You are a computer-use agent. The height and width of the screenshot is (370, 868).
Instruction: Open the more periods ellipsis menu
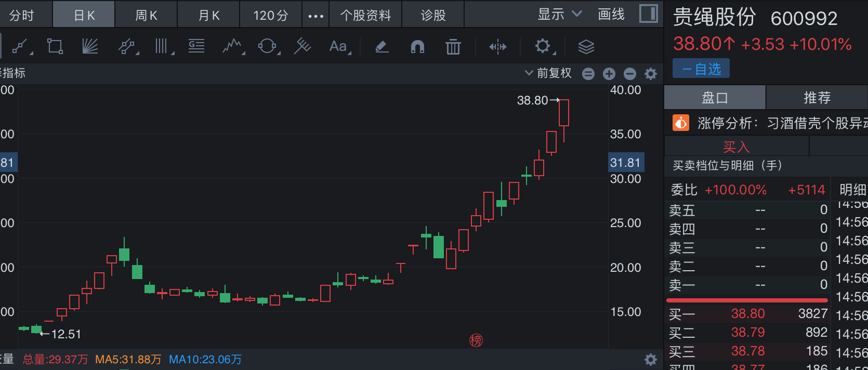pyautogui.click(x=315, y=16)
